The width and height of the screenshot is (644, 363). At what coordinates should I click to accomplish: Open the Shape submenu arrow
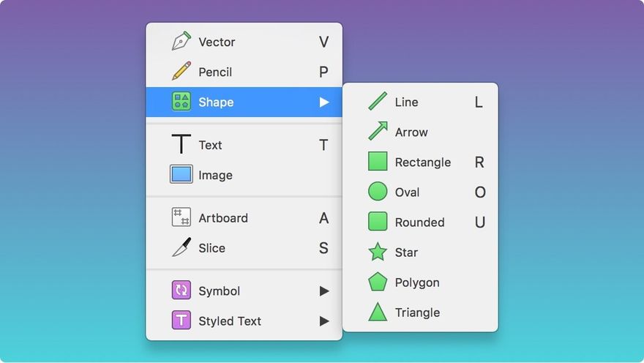[x=324, y=102]
